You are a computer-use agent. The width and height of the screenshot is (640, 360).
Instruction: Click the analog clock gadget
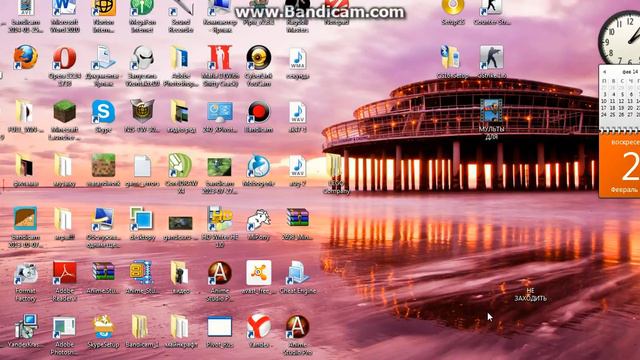point(620,38)
